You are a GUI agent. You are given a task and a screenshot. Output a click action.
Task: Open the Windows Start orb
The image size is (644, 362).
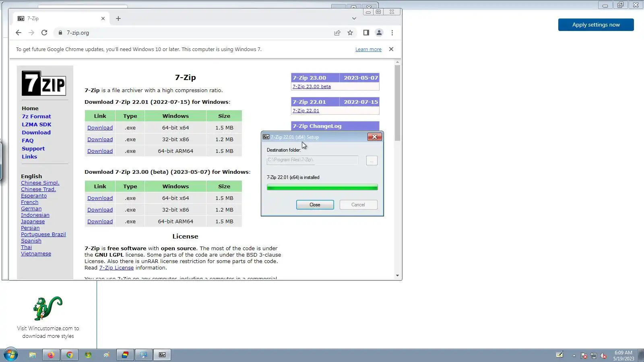pyautogui.click(x=11, y=355)
